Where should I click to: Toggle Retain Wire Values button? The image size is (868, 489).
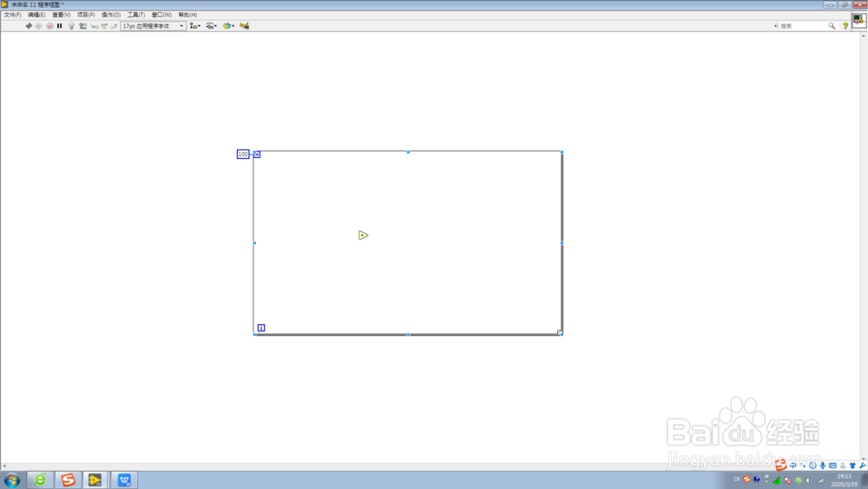point(82,26)
